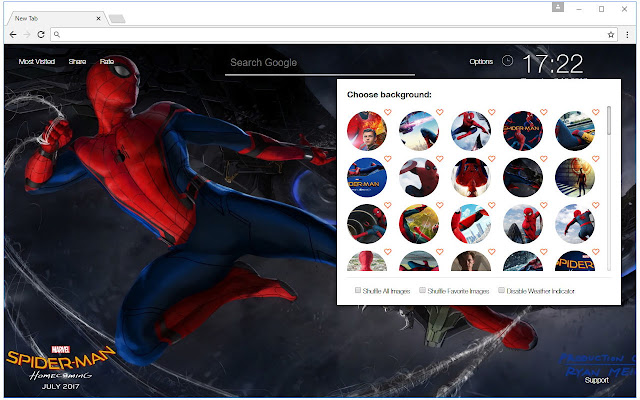Reload the page with refresh icon
The width and height of the screenshot is (640, 400).
click(41, 35)
